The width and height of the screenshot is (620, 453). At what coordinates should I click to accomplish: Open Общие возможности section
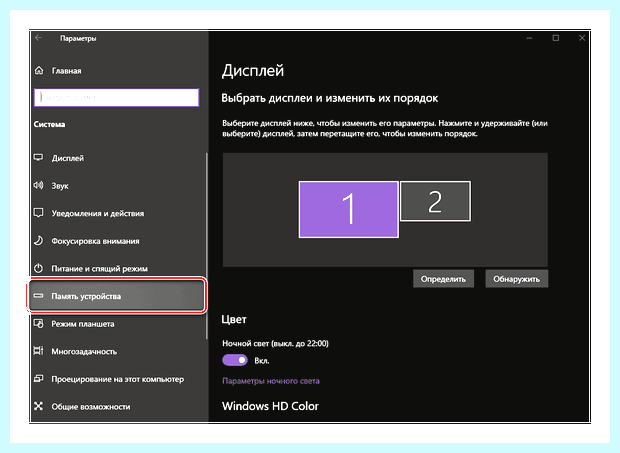pyautogui.click(x=91, y=407)
